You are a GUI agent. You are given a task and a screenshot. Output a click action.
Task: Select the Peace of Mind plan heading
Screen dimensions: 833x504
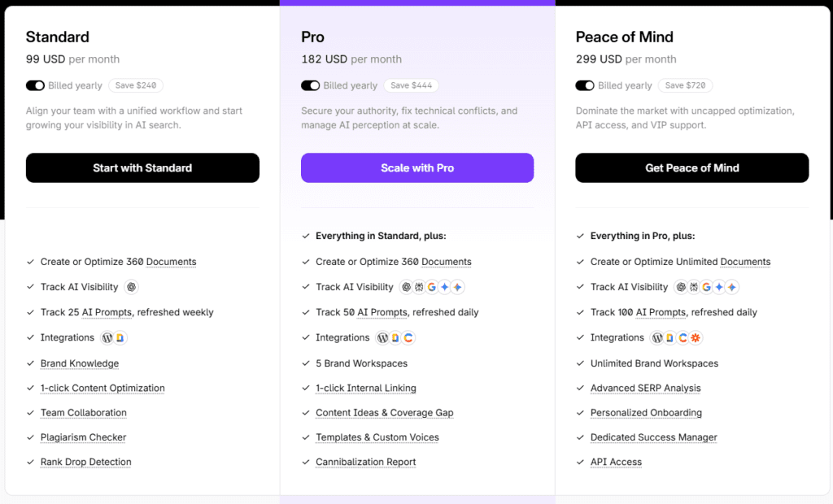(624, 37)
